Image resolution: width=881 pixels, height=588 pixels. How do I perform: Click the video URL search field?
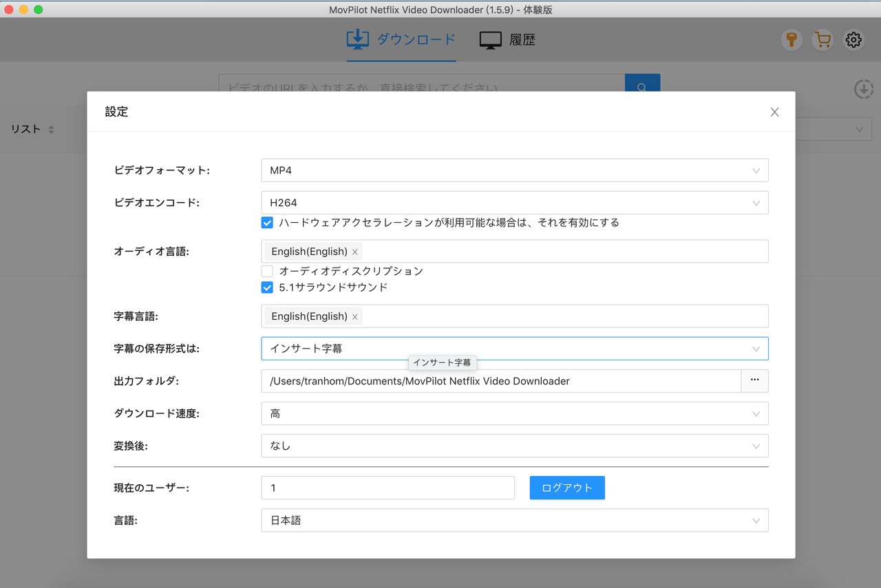tap(422, 83)
